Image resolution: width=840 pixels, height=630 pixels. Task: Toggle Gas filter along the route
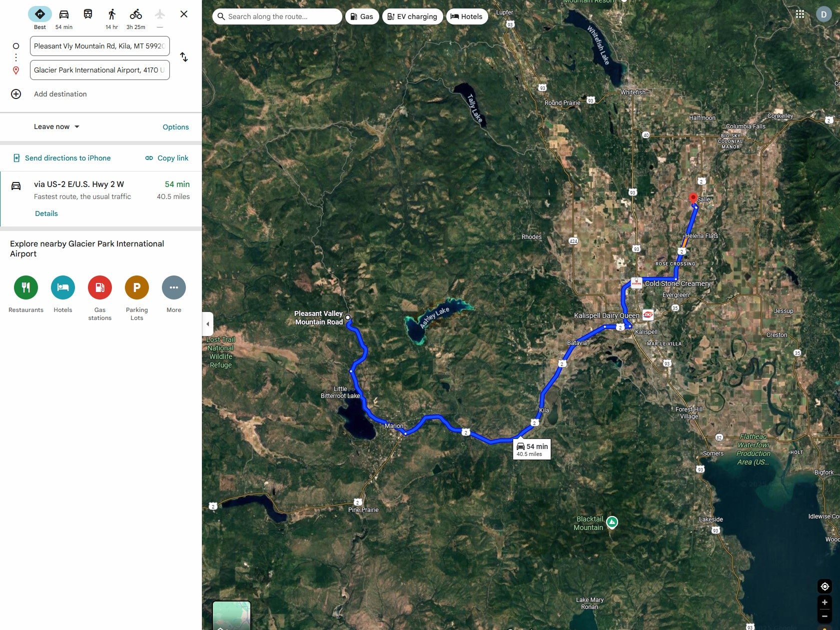362,16
